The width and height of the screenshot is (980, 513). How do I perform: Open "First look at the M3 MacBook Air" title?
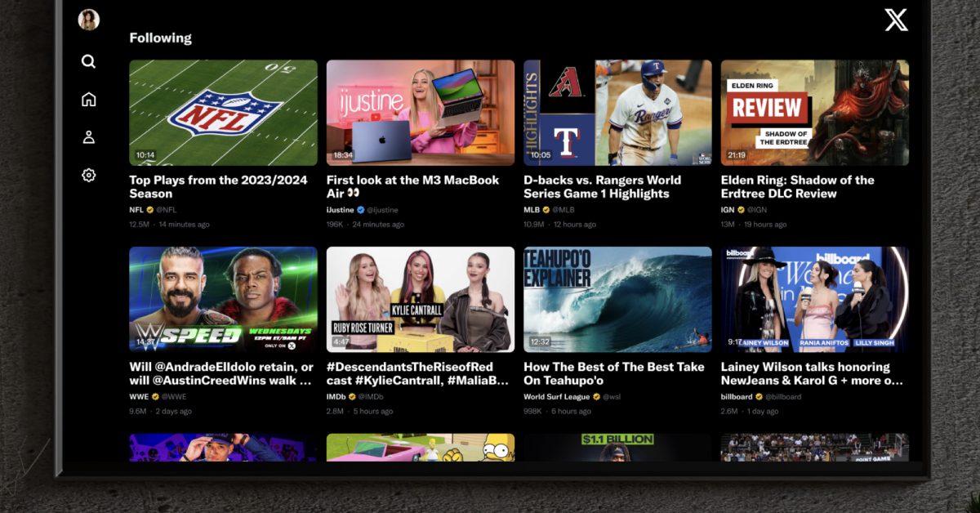pyautogui.click(x=412, y=187)
